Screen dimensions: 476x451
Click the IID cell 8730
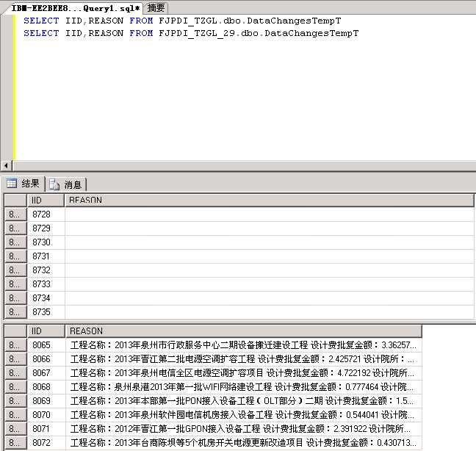(46, 242)
